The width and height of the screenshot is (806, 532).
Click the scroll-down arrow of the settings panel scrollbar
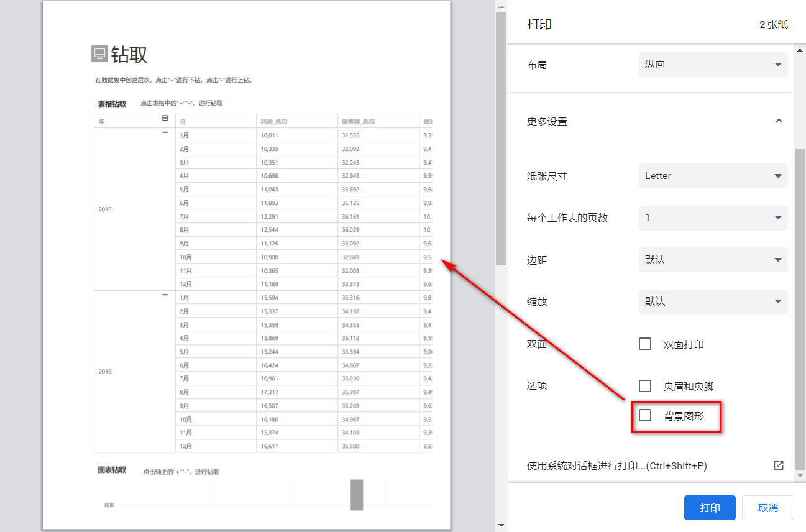click(x=800, y=475)
